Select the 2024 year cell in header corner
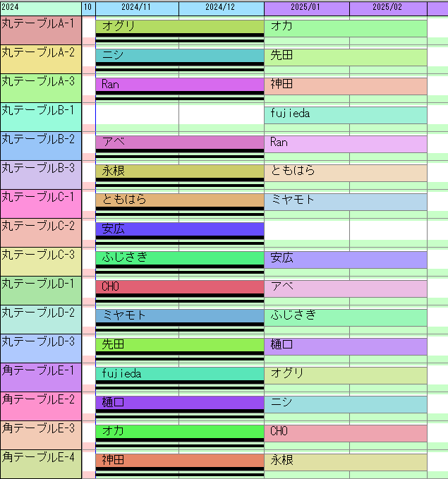448x479 pixels. pyautogui.click(x=40, y=7)
